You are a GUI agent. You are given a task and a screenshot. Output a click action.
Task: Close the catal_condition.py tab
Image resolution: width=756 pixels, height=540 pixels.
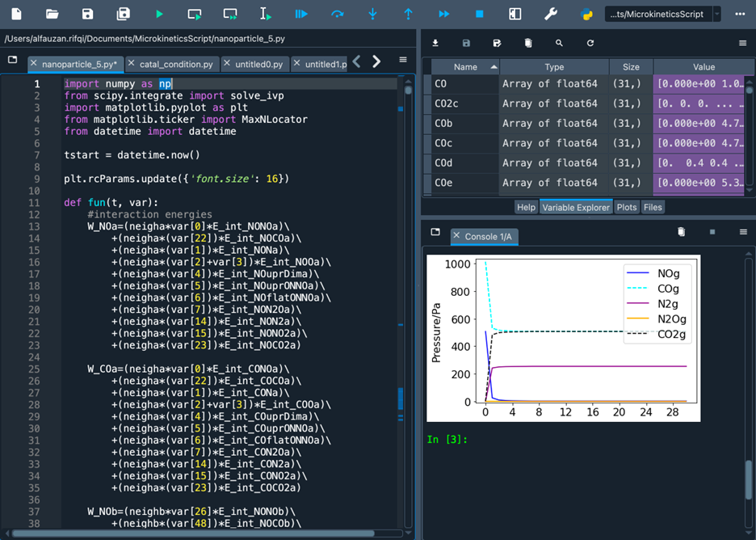131,63
